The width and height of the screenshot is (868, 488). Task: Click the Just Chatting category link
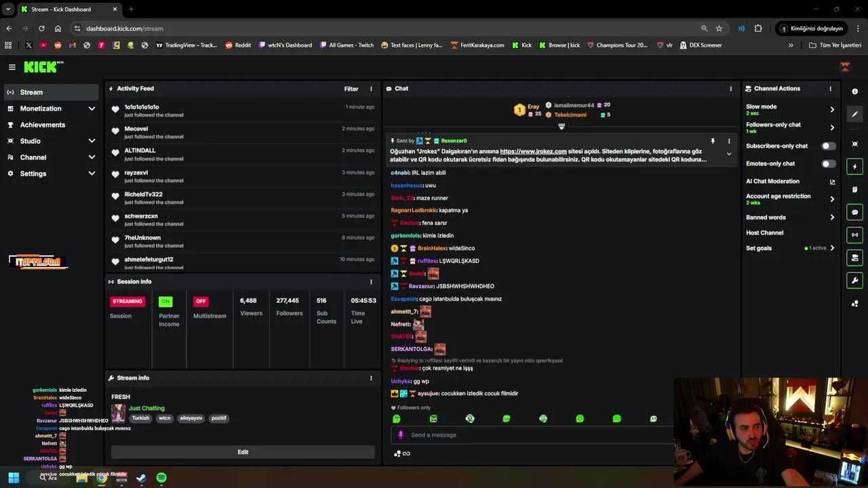[146, 409]
